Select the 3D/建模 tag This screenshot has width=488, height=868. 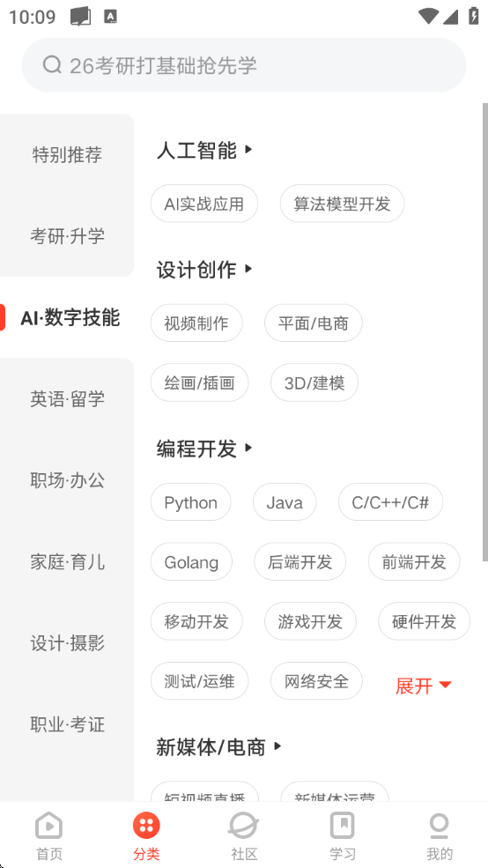coord(314,382)
